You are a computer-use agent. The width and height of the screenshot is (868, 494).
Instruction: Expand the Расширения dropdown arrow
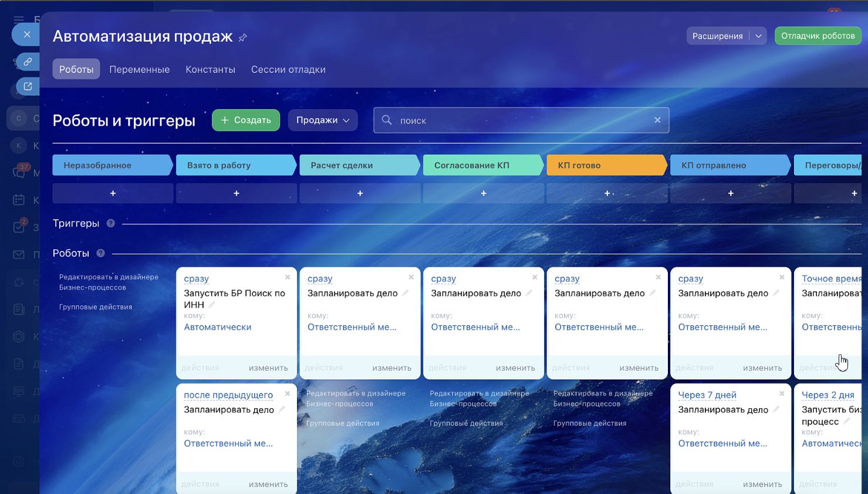758,36
